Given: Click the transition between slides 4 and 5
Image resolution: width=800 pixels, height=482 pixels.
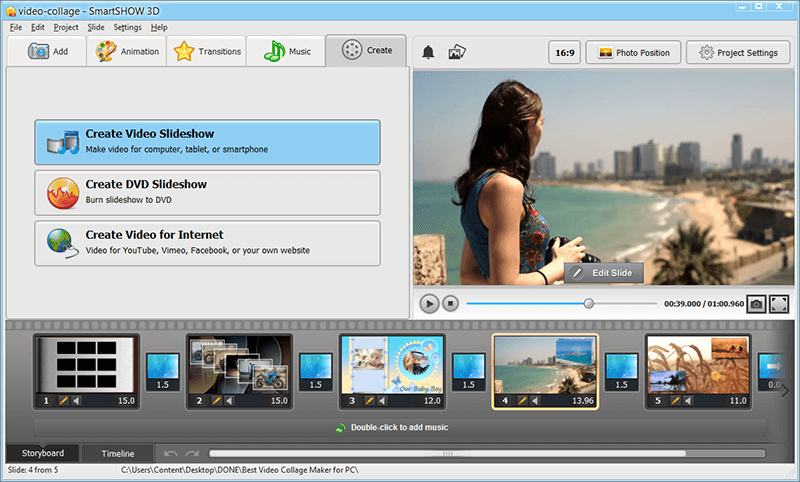Looking at the screenshot, I should pos(621,372).
